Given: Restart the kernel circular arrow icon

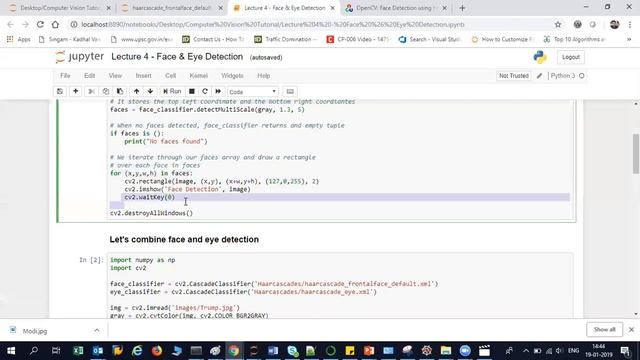Looking at the screenshot, I should 205,91.
